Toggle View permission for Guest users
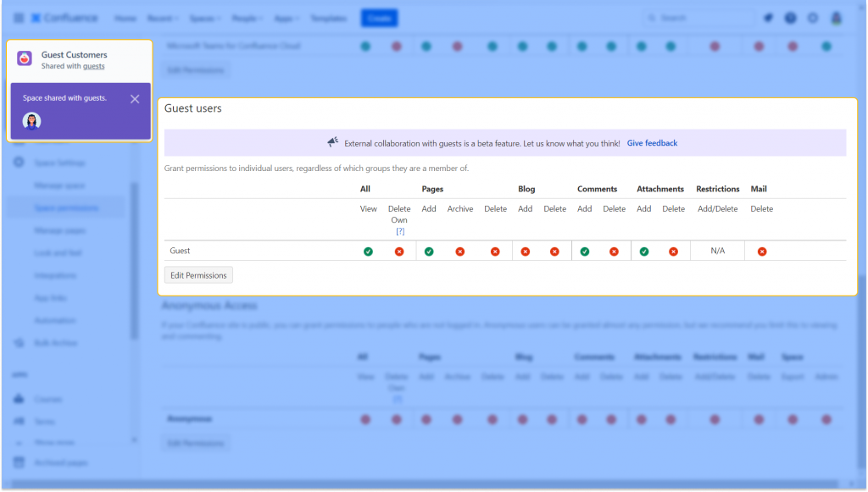This screenshot has height=492, width=868. pyautogui.click(x=367, y=252)
